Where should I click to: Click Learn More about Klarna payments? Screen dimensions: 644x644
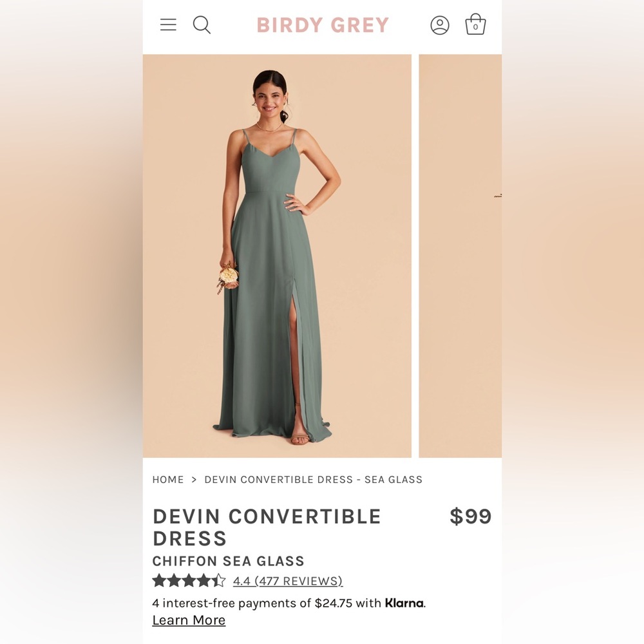click(x=189, y=620)
